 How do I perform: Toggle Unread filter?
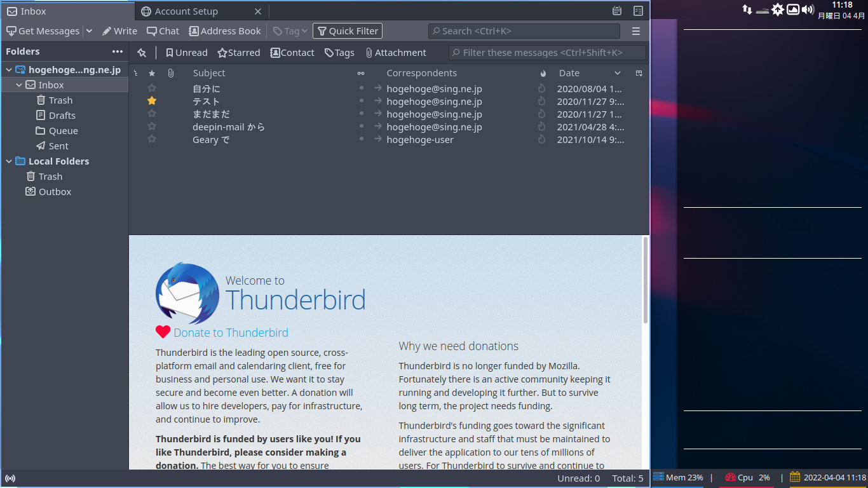click(x=187, y=53)
